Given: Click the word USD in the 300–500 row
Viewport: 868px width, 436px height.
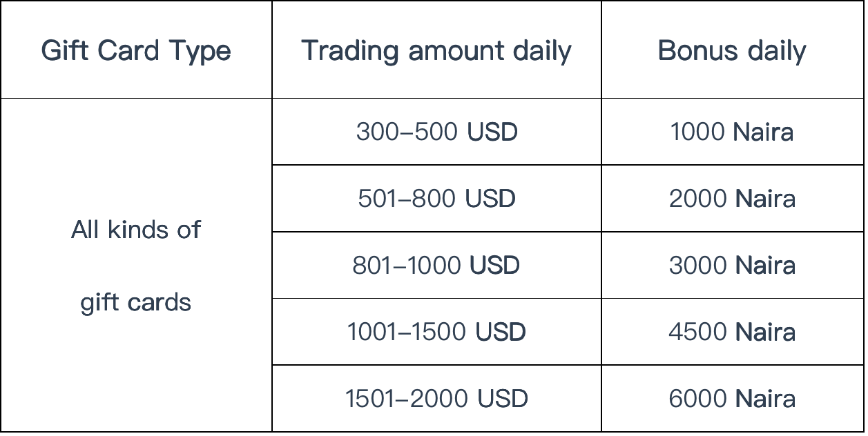Looking at the screenshot, I should coord(492,132).
